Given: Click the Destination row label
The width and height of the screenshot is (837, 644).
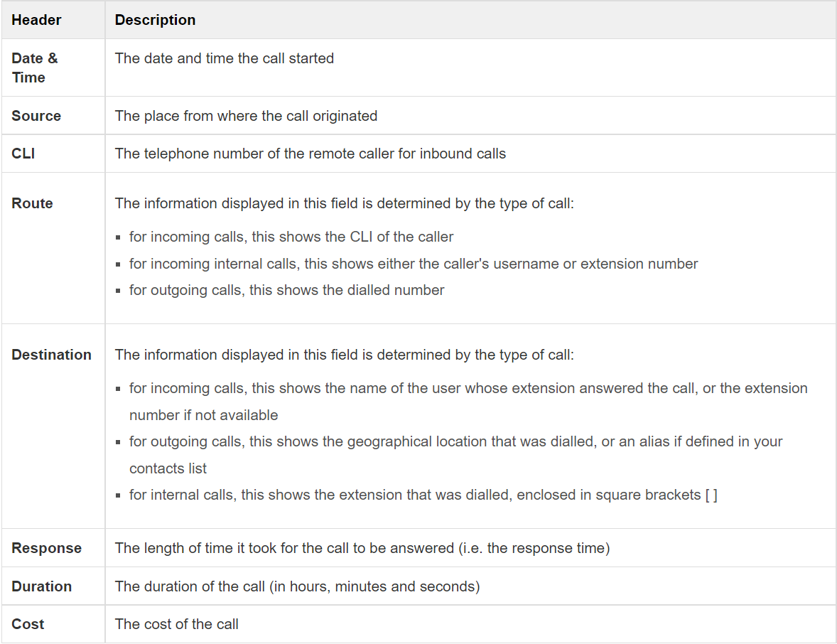Looking at the screenshot, I should coord(51,355).
